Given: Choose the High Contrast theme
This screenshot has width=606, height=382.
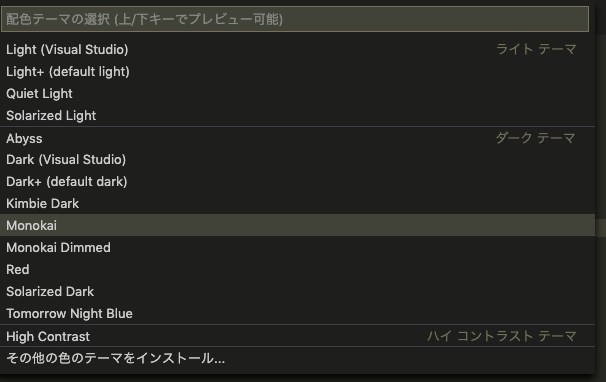Looking at the screenshot, I should click(297, 336).
